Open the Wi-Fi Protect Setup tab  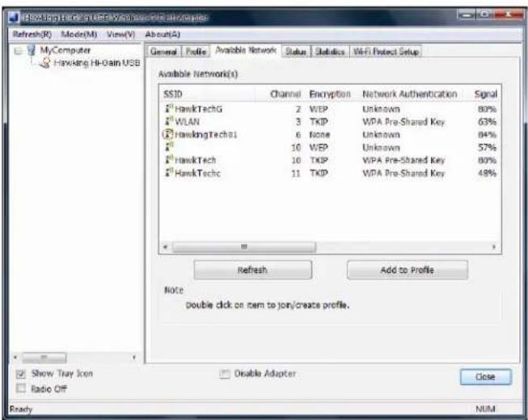386,52
